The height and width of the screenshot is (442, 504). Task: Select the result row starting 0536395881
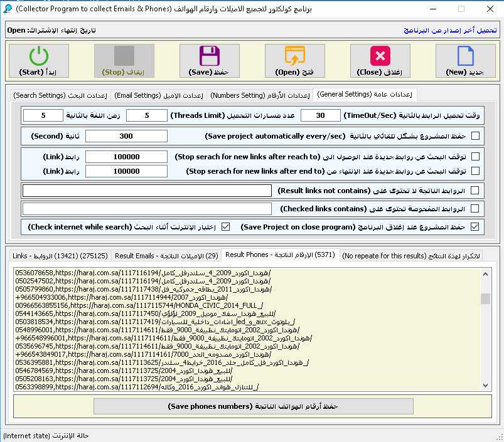(162, 362)
